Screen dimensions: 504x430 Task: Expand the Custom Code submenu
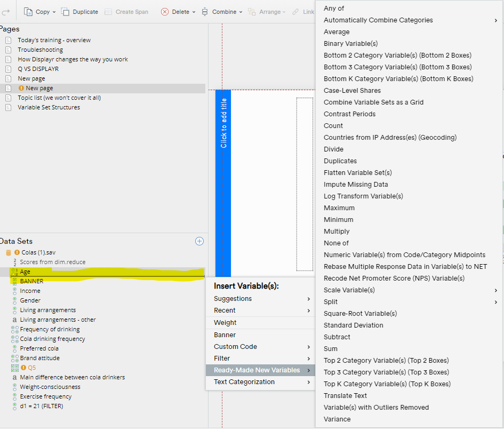pos(309,347)
